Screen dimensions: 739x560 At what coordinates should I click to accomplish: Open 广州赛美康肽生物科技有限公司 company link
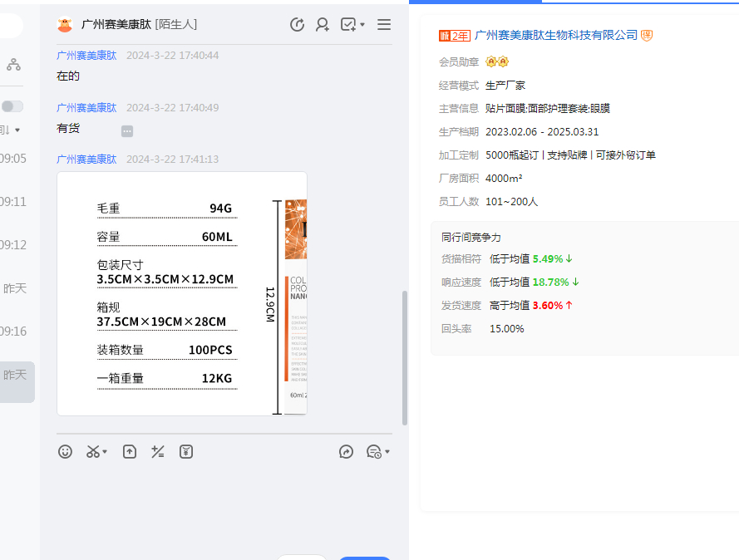pos(555,35)
